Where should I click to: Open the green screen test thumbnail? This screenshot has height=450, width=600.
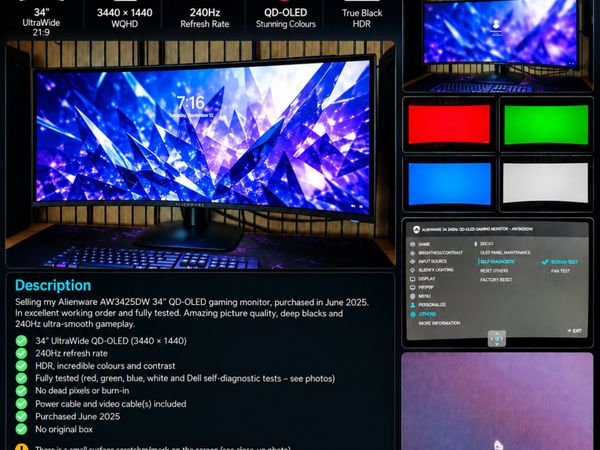pos(546,124)
